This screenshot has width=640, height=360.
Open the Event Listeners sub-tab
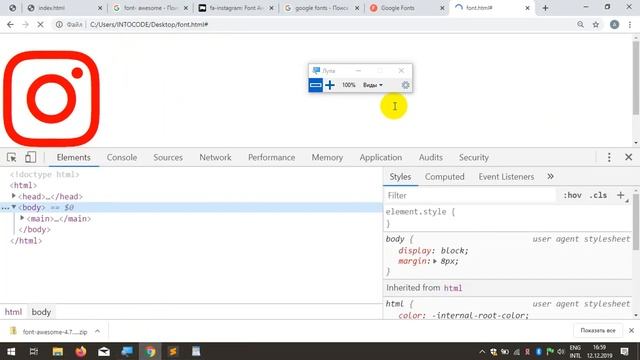click(x=506, y=177)
